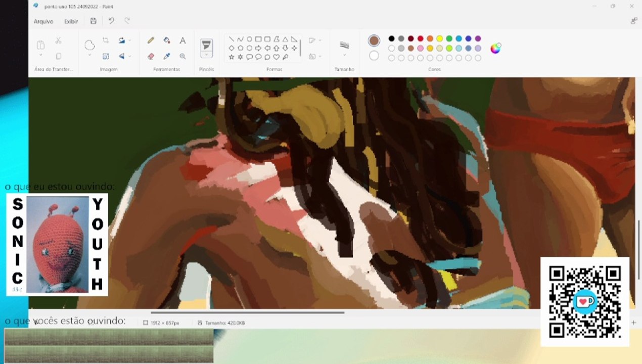Select the pink color swatch
This screenshot has width=642, height=364.
click(x=420, y=48)
